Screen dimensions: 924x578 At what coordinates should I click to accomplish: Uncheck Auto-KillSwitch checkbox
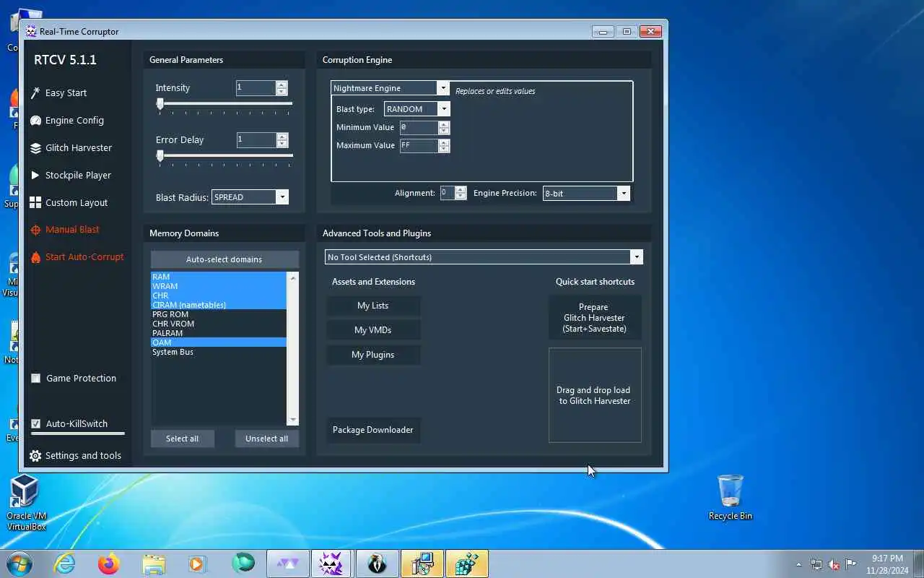[x=35, y=423]
